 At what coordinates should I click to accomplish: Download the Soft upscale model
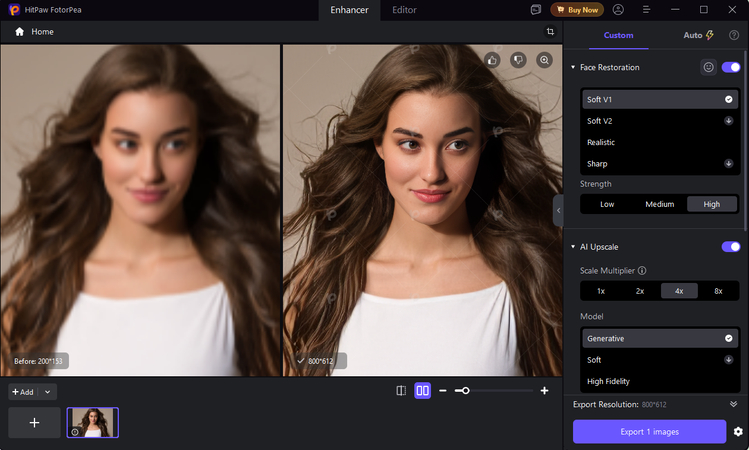(728, 360)
